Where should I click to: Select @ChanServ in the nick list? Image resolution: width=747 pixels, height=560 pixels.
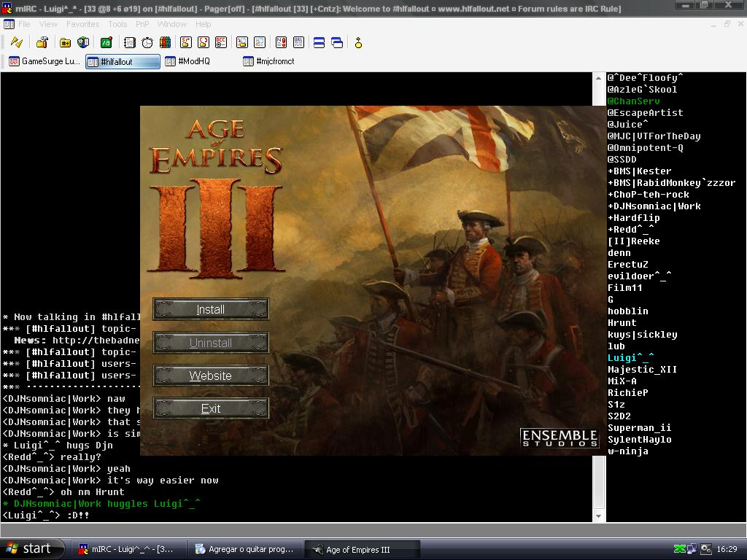(x=634, y=101)
